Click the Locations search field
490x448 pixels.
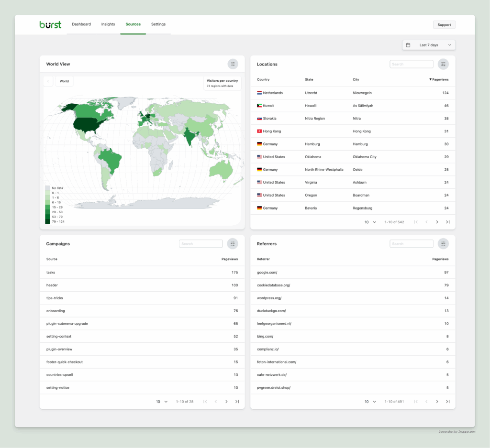(411, 64)
